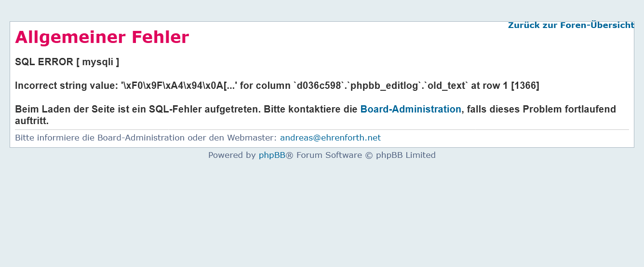The height and width of the screenshot is (267, 644).
Task: Click the word auftritt. on last line
Action: point(32,121)
